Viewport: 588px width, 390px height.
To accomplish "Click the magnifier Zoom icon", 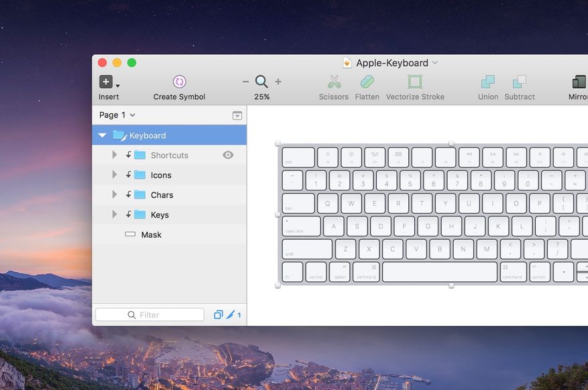I will pyautogui.click(x=261, y=81).
